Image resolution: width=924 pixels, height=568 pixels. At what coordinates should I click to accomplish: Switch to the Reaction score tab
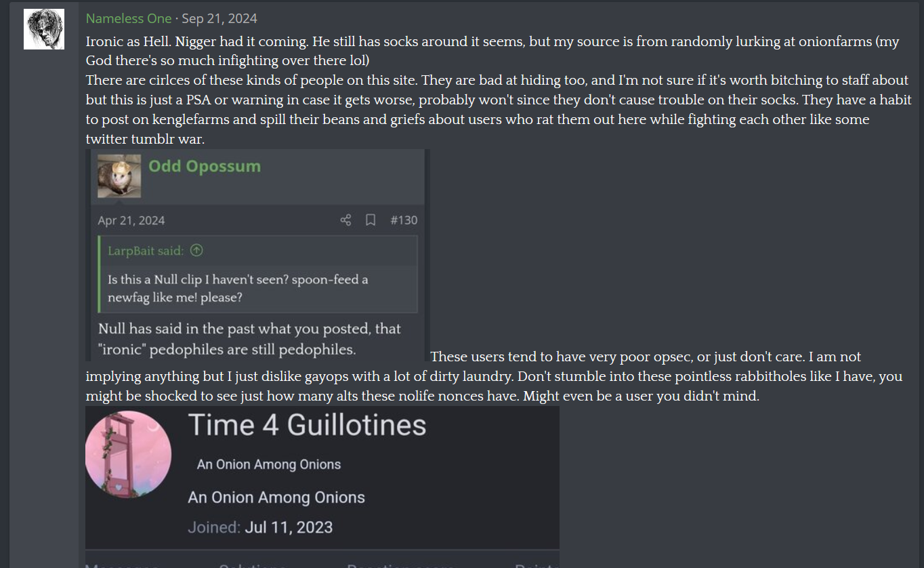click(400, 565)
